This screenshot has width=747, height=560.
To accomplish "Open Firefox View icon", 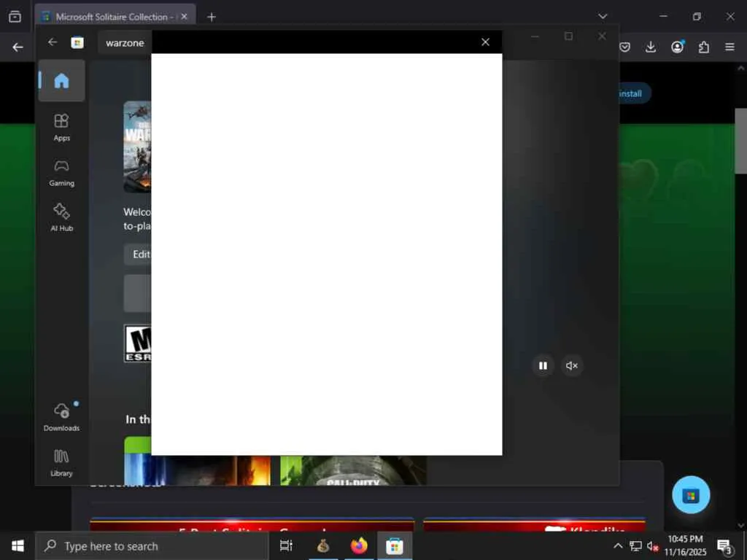I will [x=15, y=17].
